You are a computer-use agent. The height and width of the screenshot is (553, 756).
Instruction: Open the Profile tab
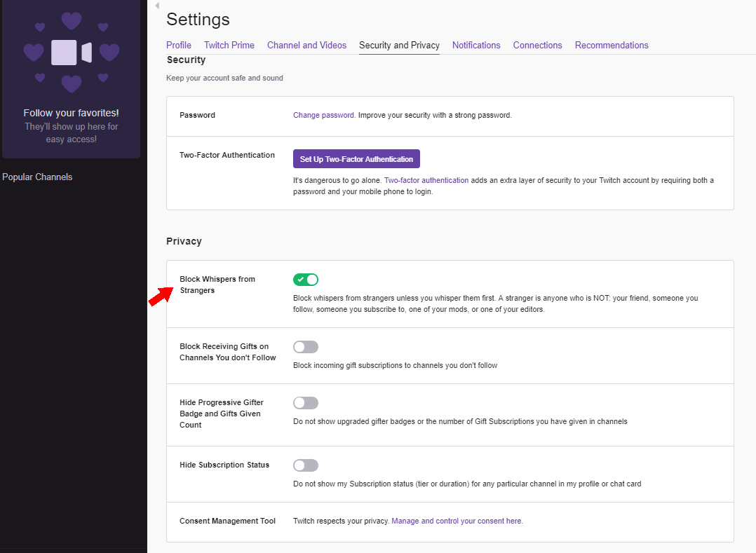click(x=178, y=46)
